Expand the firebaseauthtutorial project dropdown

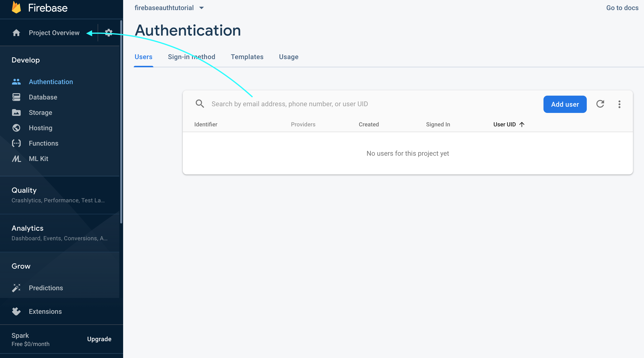click(202, 8)
